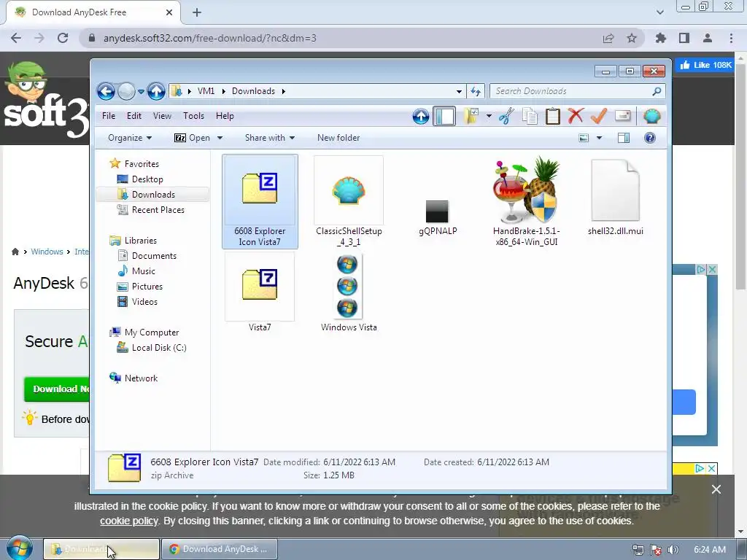Select the Vista7 archive file
747x560 pixels.
pyautogui.click(x=260, y=292)
